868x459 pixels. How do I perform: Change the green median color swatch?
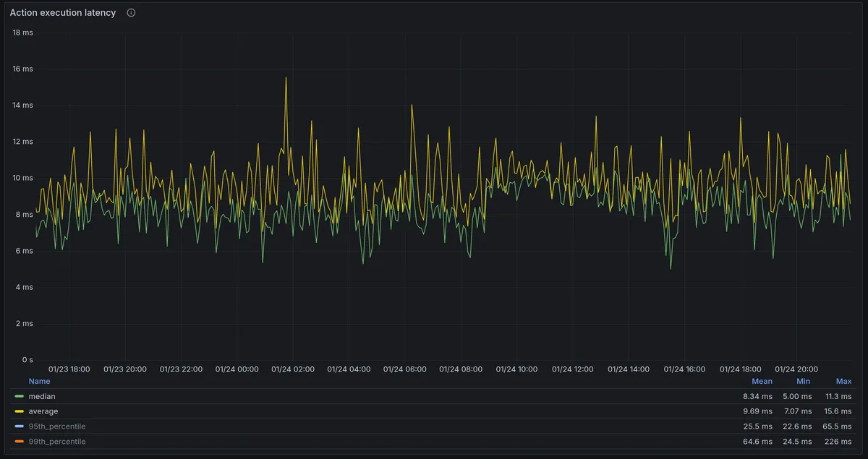coord(19,396)
